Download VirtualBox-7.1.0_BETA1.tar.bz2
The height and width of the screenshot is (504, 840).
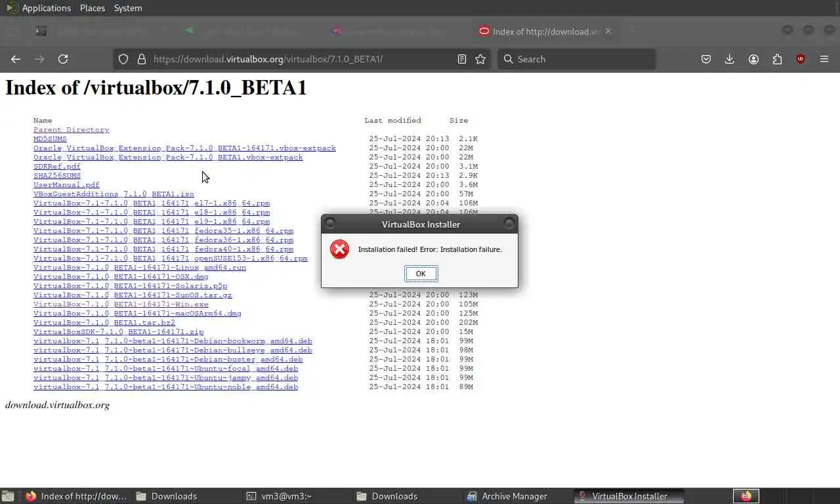[x=104, y=323]
